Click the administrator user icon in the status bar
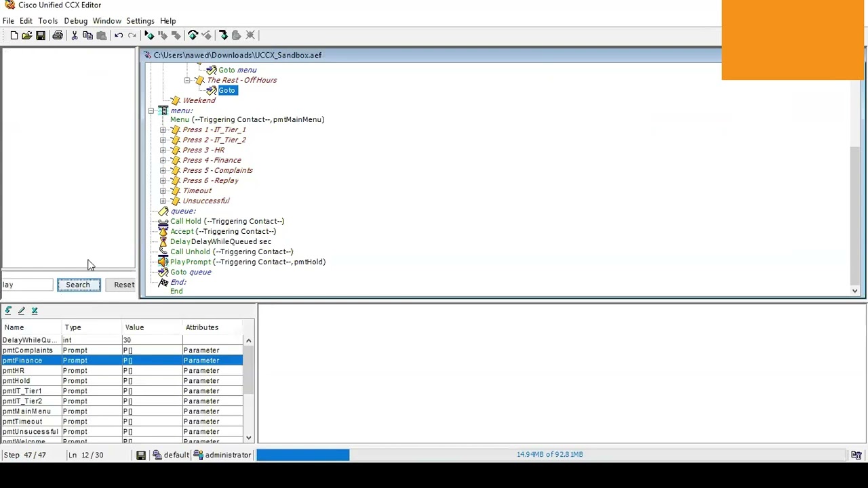Viewport: 868px width, 488px height. click(198, 455)
